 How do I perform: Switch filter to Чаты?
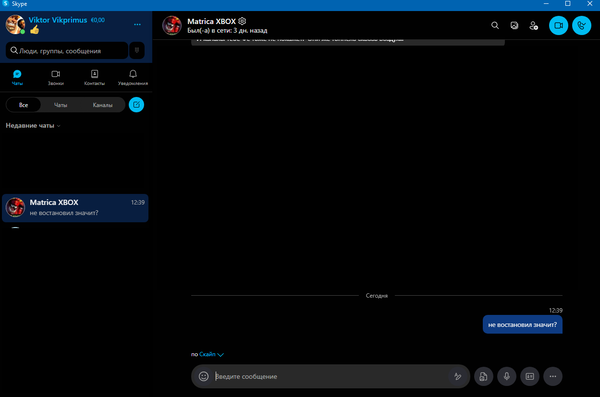click(60, 105)
